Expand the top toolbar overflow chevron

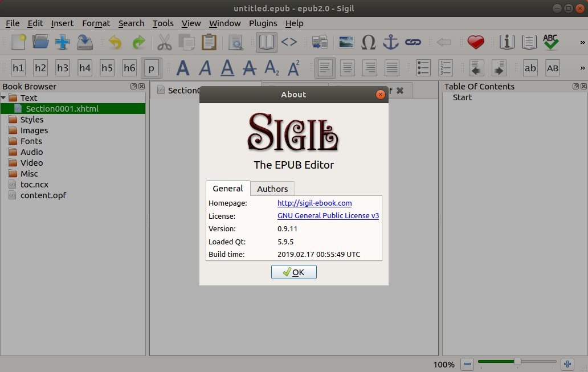click(x=582, y=42)
